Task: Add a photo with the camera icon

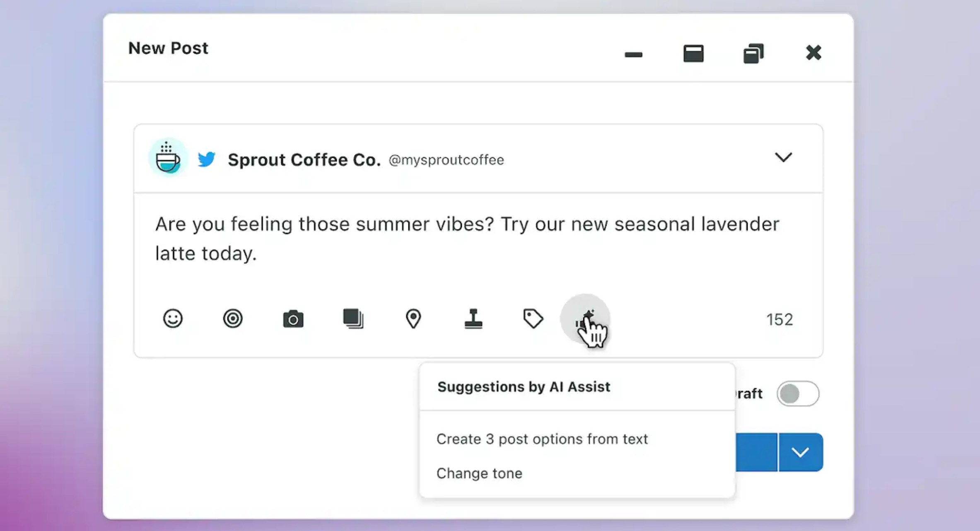Action: click(x=293, y=319)
